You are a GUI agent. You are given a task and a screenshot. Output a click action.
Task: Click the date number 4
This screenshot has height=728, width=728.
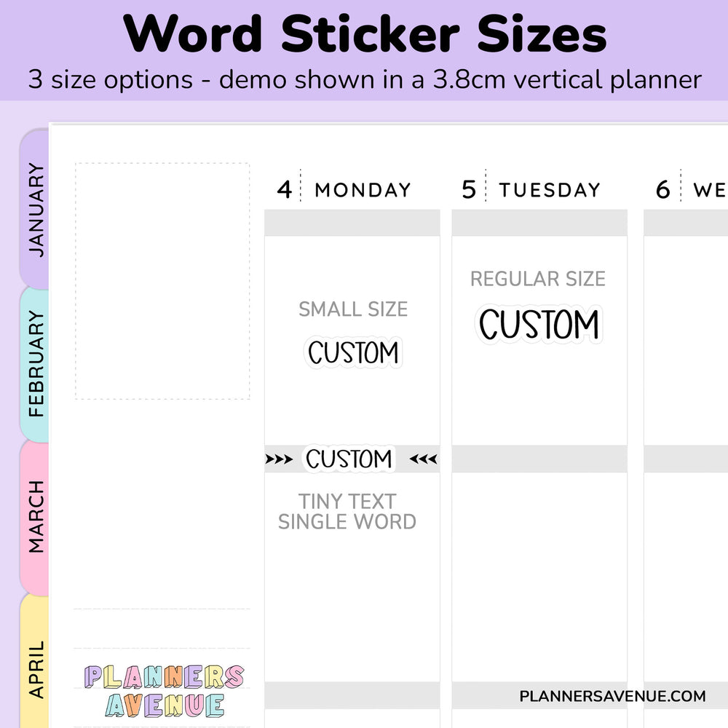pos(284,190)
